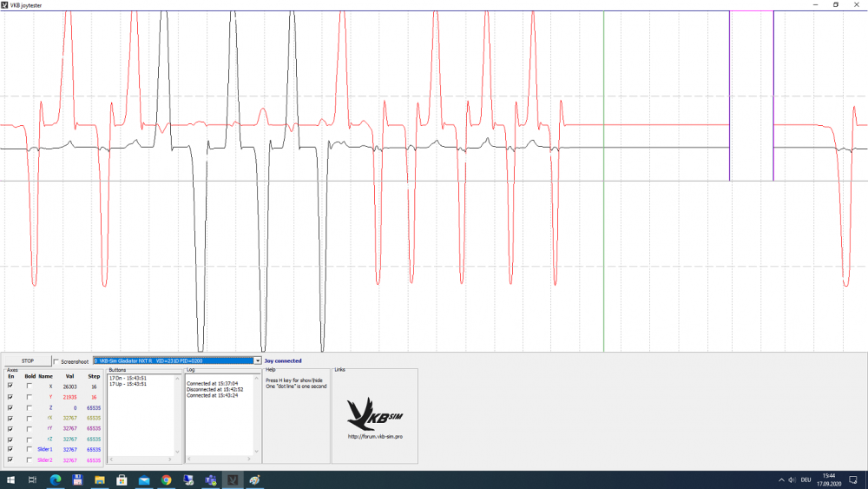This screenshot has height=489, width=868.
Task: Click the Log list scroll left arrow
Action: pos(190,459)
